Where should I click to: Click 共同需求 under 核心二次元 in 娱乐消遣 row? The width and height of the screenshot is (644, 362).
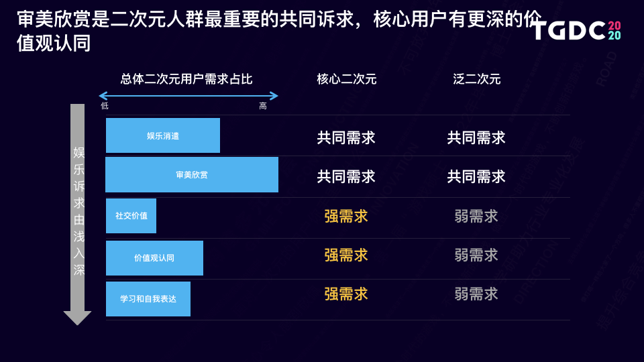click(x=346, y=138)
